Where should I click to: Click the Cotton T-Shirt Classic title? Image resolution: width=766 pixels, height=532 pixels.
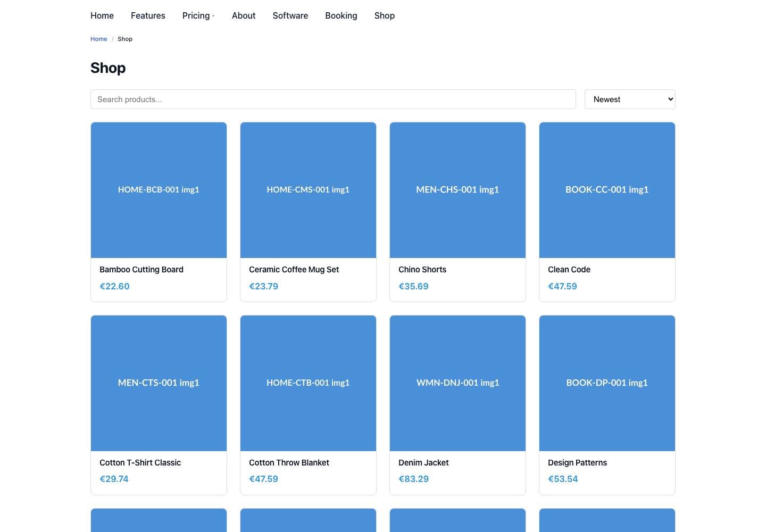point(140,463)
